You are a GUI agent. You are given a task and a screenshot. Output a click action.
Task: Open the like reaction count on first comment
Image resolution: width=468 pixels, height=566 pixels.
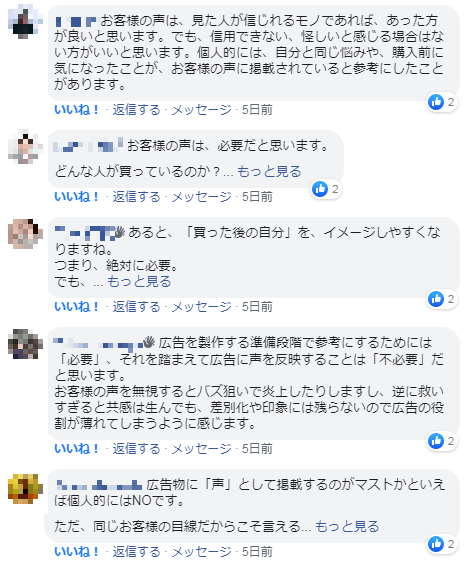441,102
